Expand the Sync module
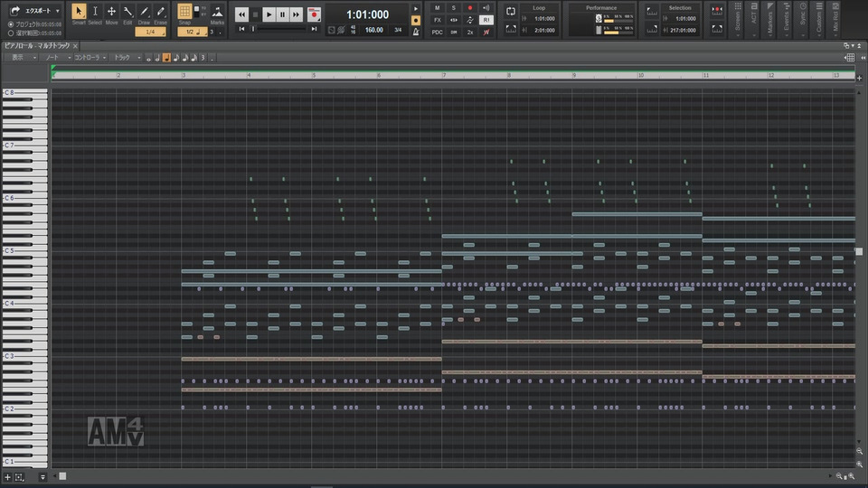This screenshot has width=868, height=488. (x=803, y=19)
